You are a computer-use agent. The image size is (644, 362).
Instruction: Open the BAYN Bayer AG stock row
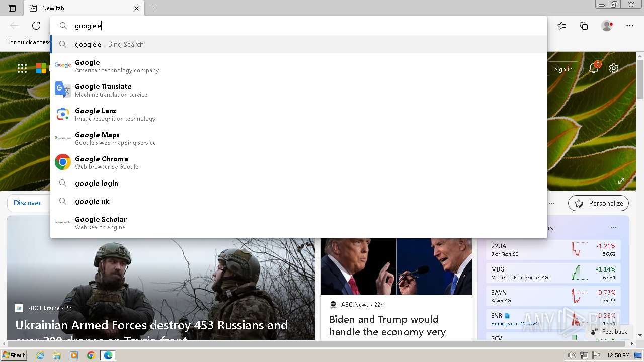pyautogui.click(x=553, y=296)
